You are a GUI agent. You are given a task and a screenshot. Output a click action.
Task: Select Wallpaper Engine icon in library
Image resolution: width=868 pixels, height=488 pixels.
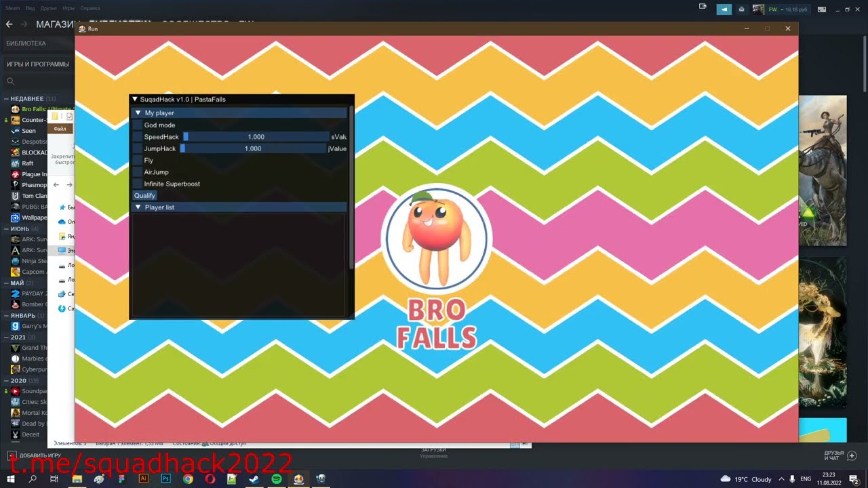pyautogui.click(x=16, y=218)
